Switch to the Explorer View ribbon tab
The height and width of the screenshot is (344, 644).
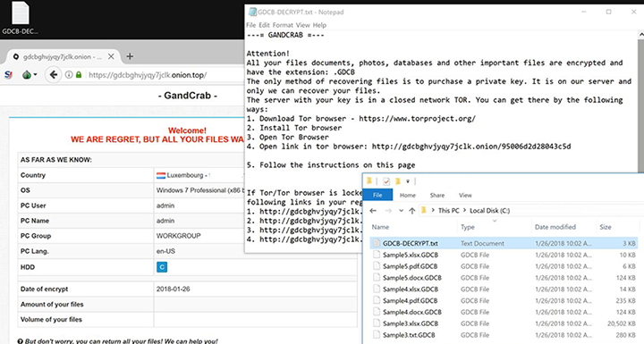pos(465,195)
